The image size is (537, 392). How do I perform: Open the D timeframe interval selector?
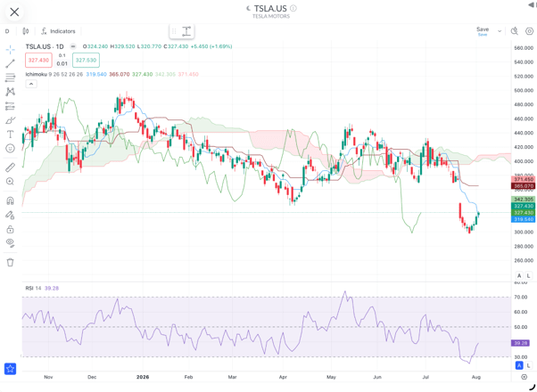coord(7,31)
